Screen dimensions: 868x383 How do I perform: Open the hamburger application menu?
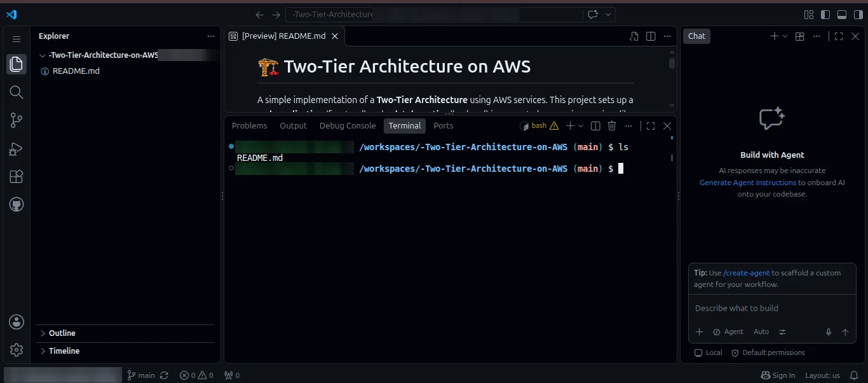pyautogui.click(x=17, y=39)
